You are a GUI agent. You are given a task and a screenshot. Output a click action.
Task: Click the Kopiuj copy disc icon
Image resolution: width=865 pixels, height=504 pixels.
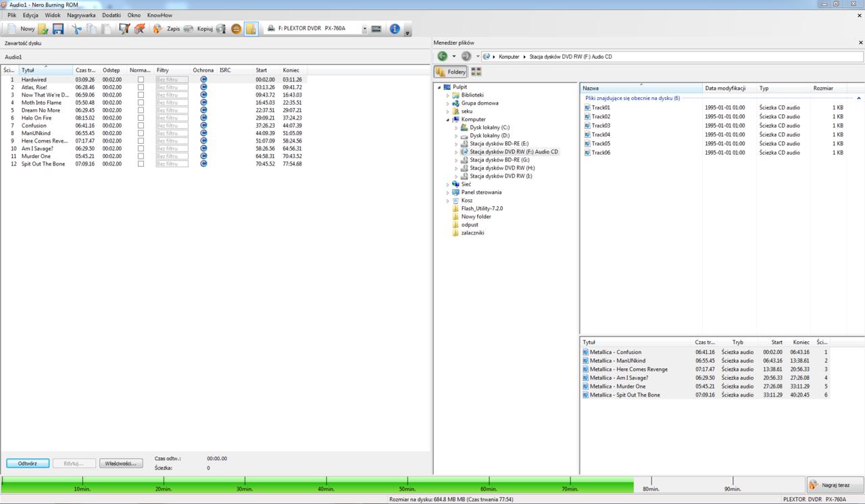pos(189,29)
